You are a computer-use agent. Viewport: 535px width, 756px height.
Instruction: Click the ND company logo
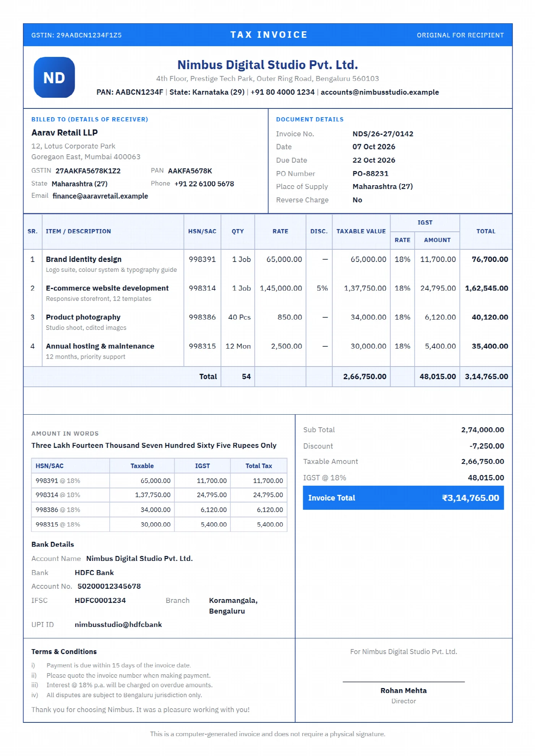tap(54, 78)
